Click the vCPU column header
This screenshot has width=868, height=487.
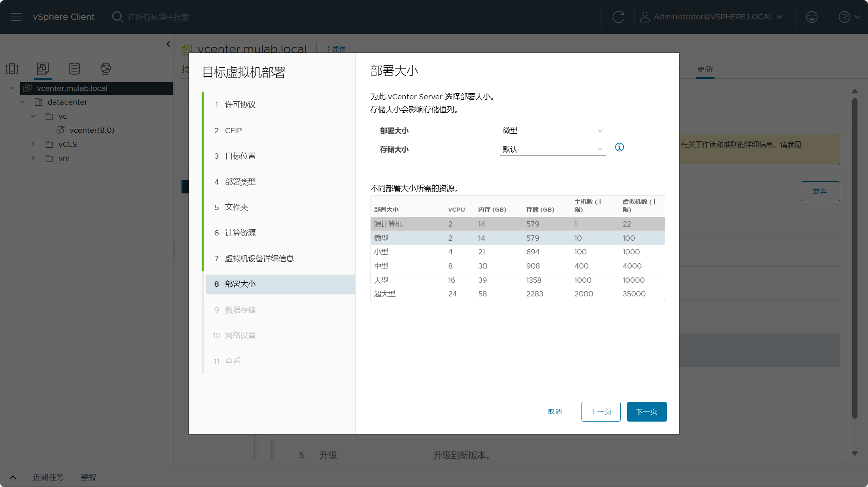pyautogui.click(x=456, y=210)
